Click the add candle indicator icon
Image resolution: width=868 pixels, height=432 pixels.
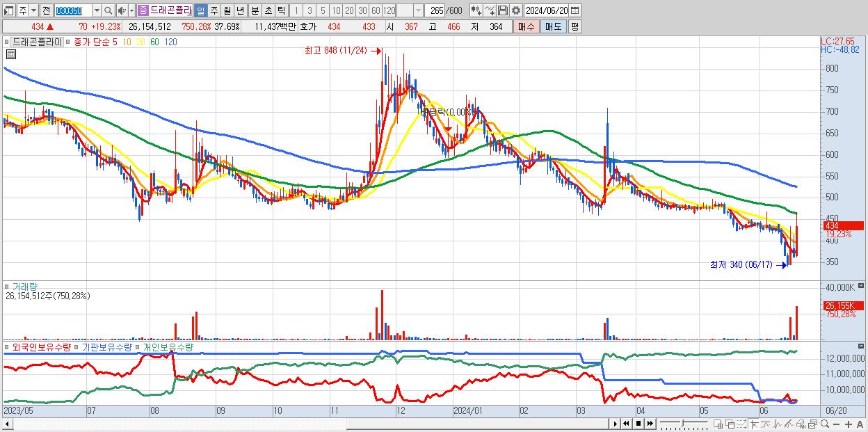tap(476, 10)
